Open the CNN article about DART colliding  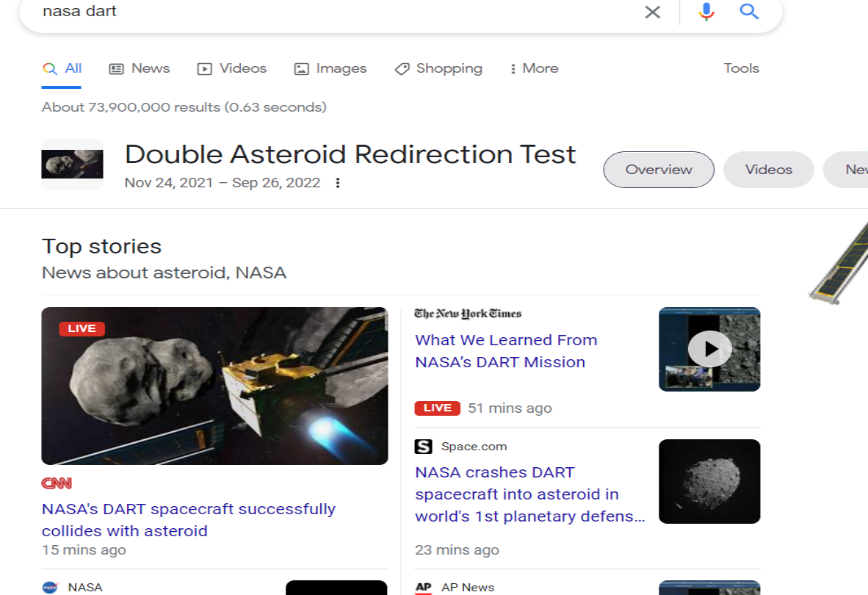(188, 519)
